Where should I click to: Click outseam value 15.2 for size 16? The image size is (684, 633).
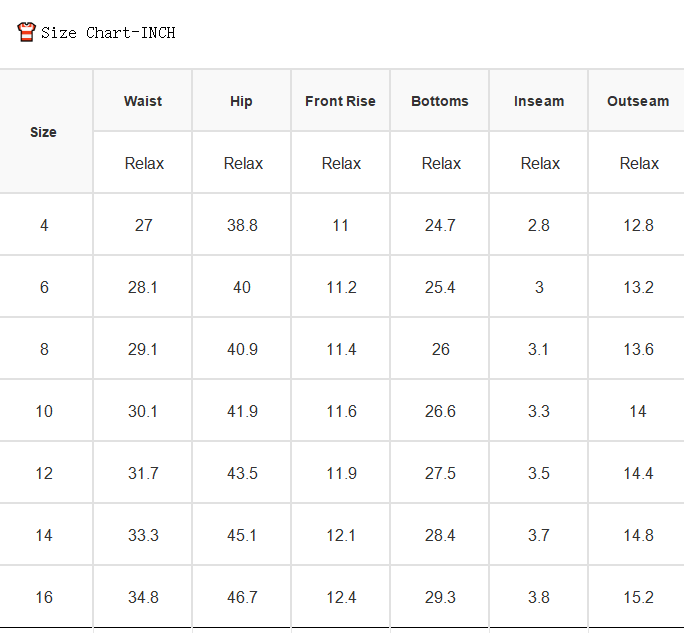tap(638, 597)
